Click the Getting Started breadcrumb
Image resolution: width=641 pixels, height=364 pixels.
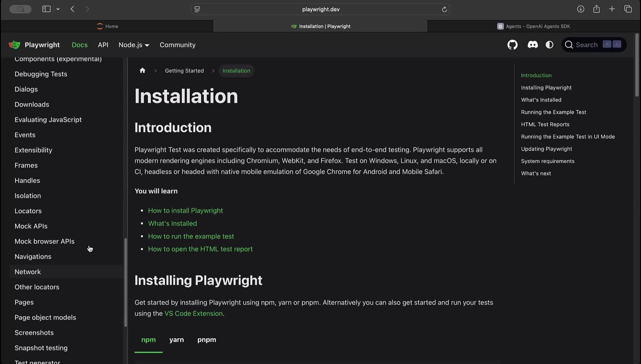[184, 70]
